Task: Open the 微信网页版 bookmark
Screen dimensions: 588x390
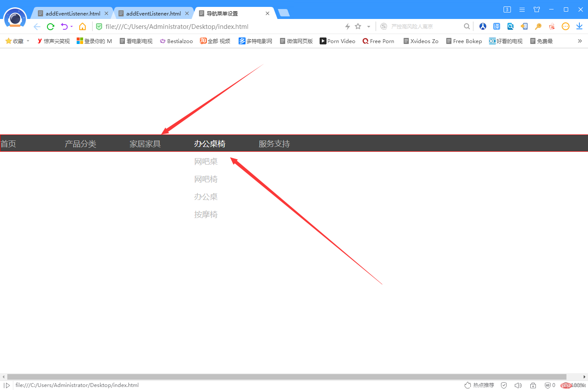Action: pyautogui.click(x=296, y=41)
